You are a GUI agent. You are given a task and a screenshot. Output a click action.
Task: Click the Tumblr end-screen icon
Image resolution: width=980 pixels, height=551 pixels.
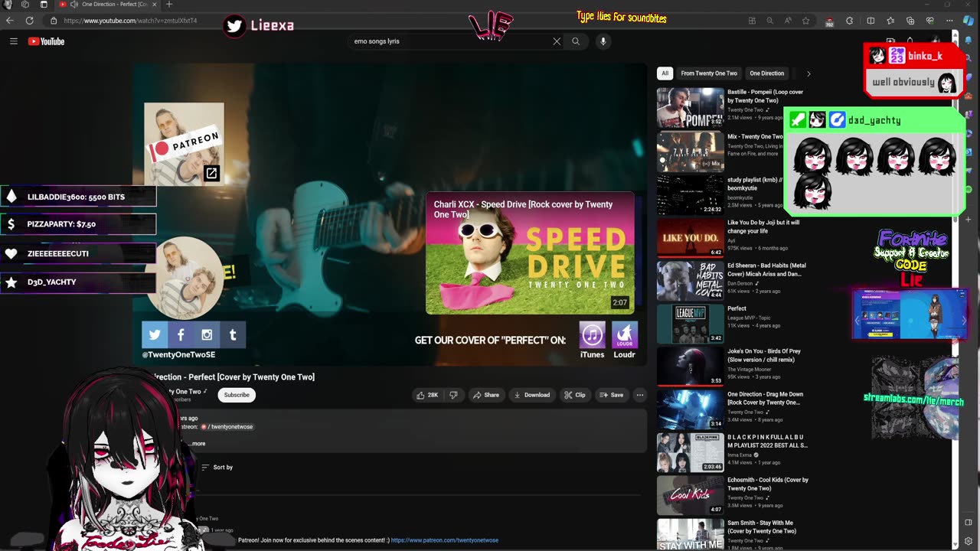233,334
